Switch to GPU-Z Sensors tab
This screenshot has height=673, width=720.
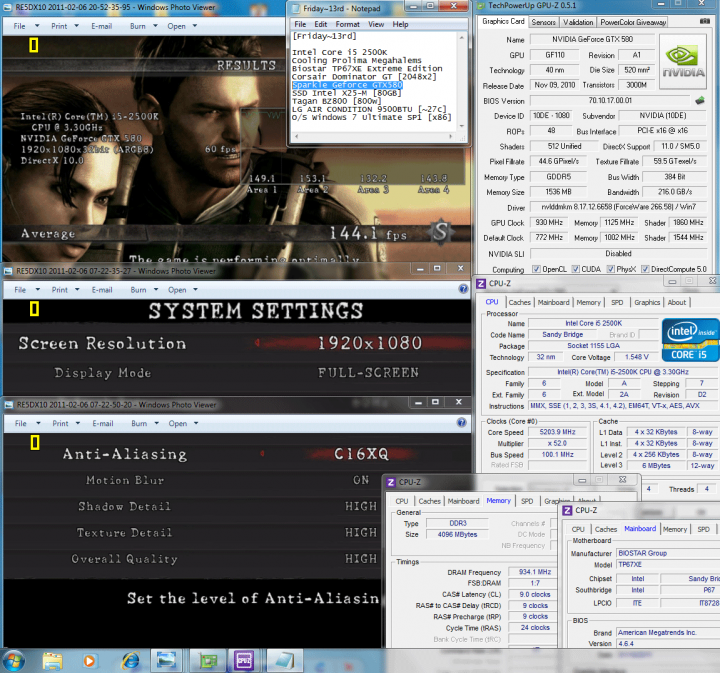543,22
